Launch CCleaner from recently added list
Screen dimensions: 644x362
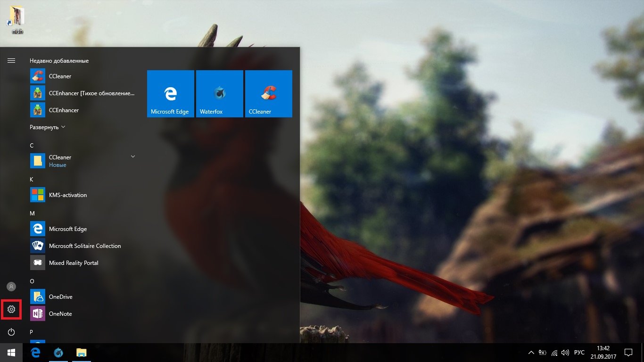pyautogui.click(x=83, y=76)
